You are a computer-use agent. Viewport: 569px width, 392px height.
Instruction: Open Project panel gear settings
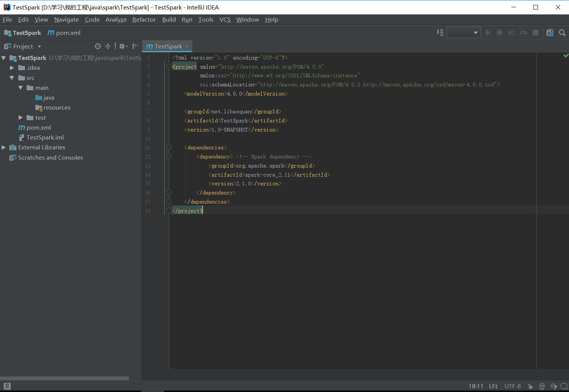(x=123, y=46)
